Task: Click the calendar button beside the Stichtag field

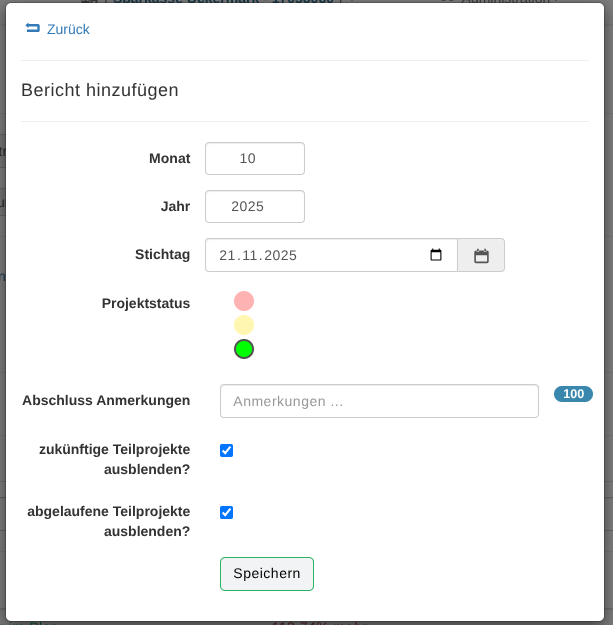Action: point(481,255)
